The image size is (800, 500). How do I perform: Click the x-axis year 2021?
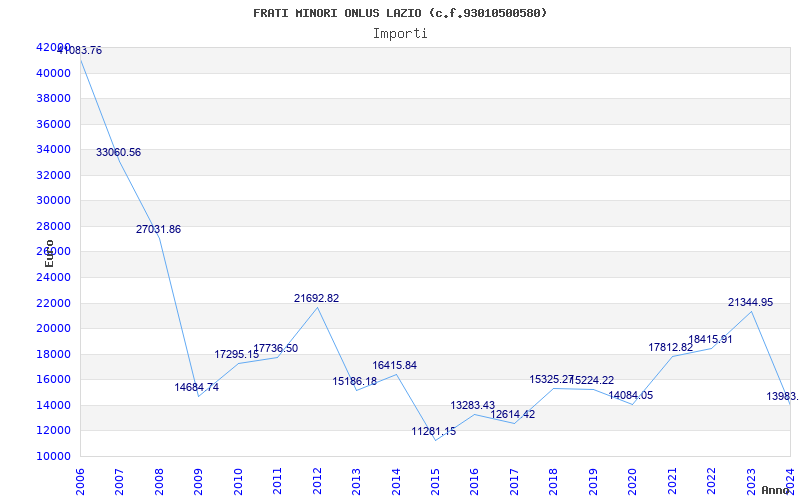click(672, 482)
